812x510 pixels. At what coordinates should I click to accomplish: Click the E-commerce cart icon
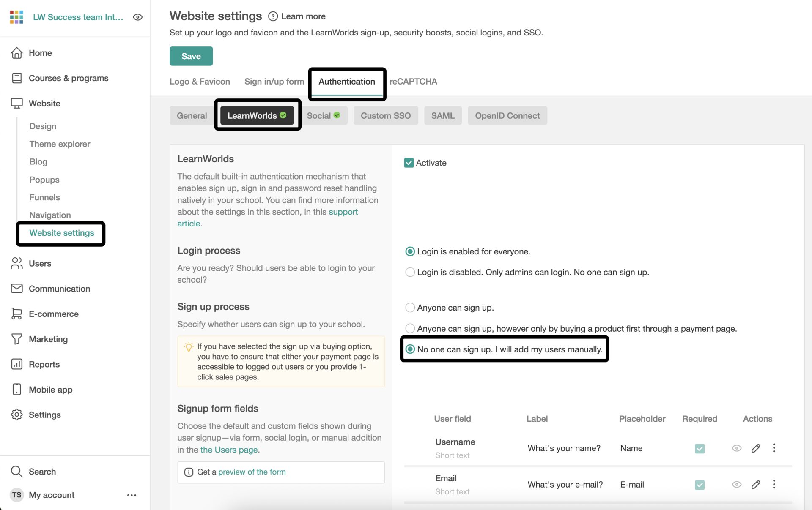(17, 314)
